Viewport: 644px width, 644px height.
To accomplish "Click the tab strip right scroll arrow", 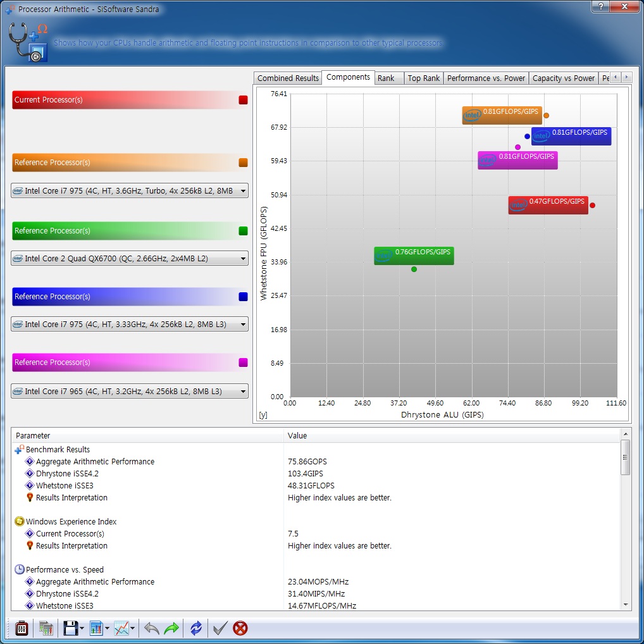I will (626, 77).
